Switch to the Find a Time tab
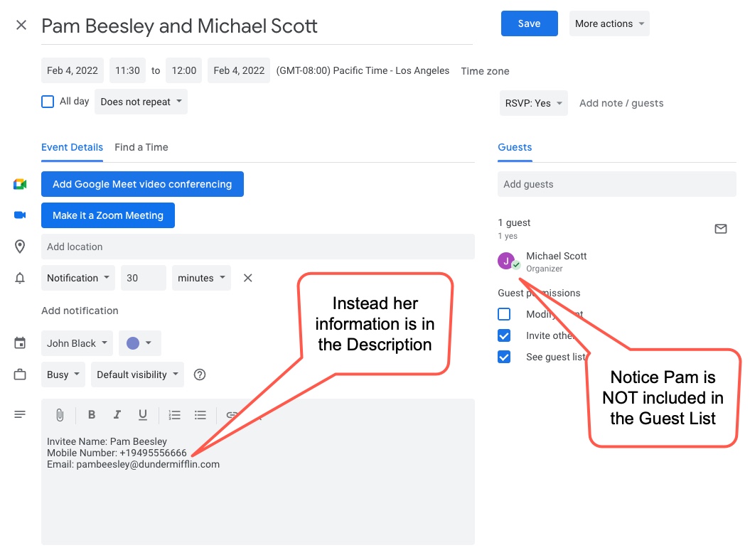 [x=141, y=147]
